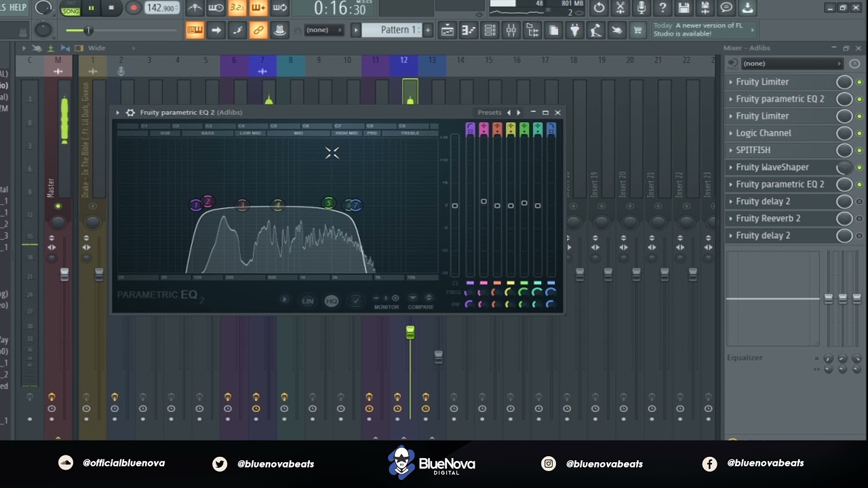Open the COMPARE dropdown arrow
The width and height of the screenshot is (868, 488).
[412, 298]
